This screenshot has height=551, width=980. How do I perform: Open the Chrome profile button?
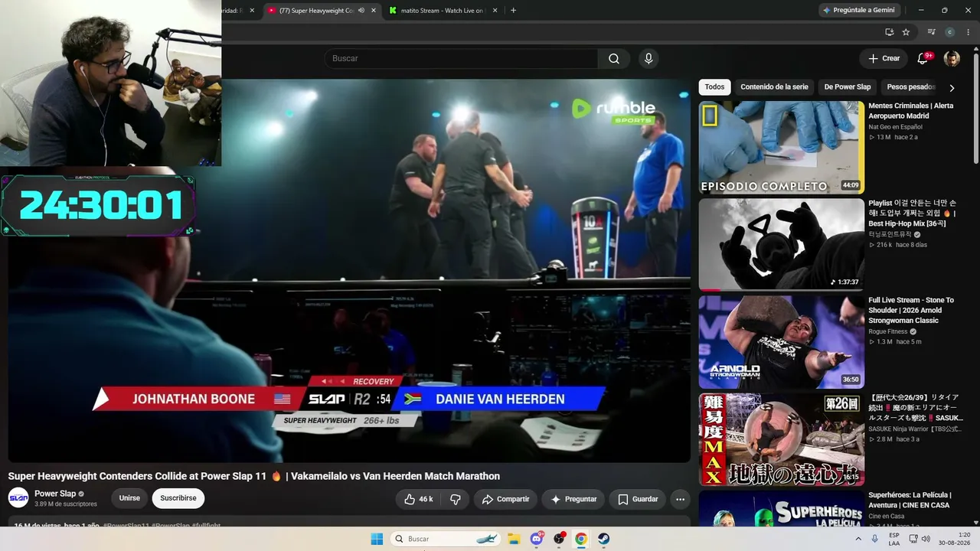point(950,32)
